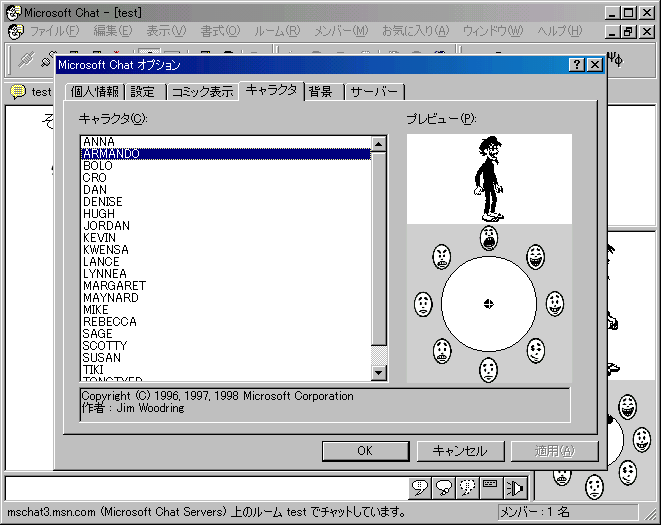The height and width of the screenshot is (525, 661).
Task: Click the symbol icon at the main toolbar's right edge
Action: point(615,60)
